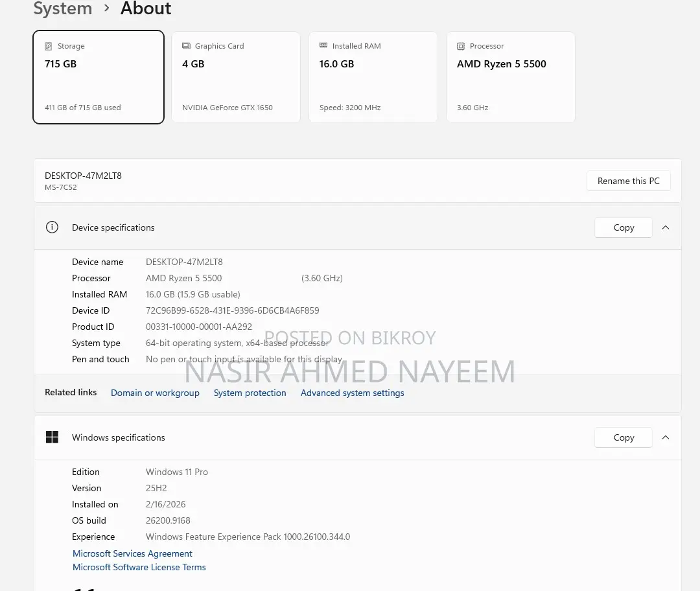700x591 pixels.
Task: Select the Product ID value 00331-10000-00001-AA292
Action: point(199,327)
